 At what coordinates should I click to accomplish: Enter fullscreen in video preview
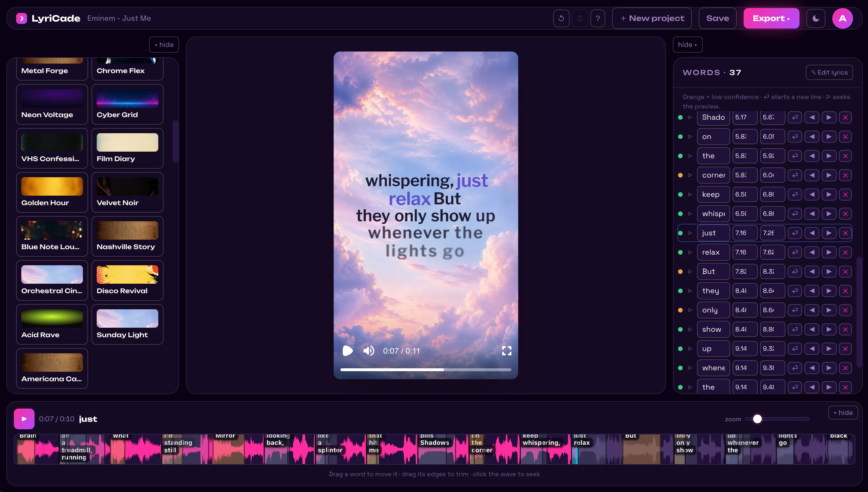(x=507, y=351)
